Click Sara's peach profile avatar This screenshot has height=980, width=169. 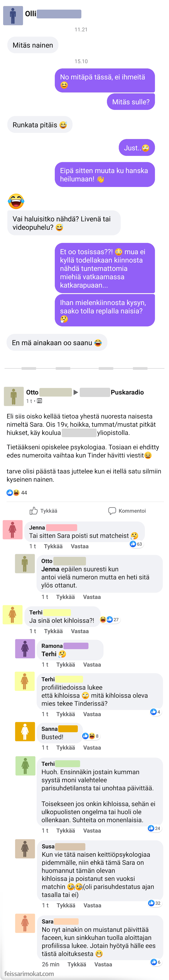click(25, 922)
